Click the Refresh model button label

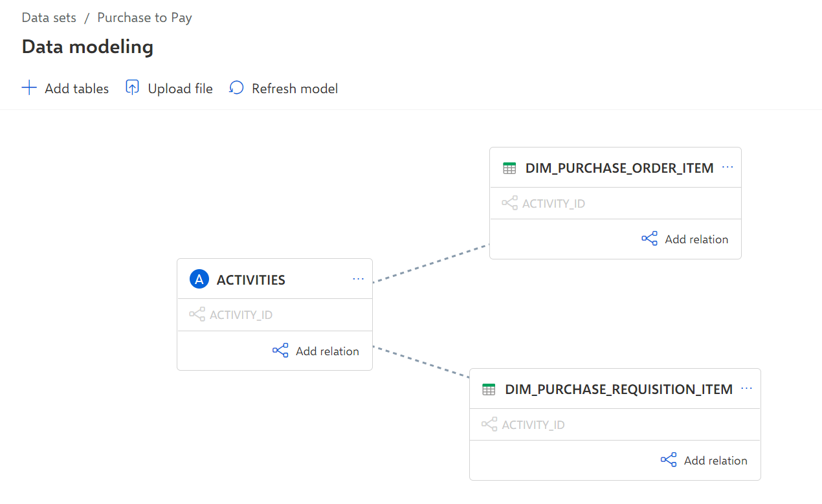click(294, 89)
